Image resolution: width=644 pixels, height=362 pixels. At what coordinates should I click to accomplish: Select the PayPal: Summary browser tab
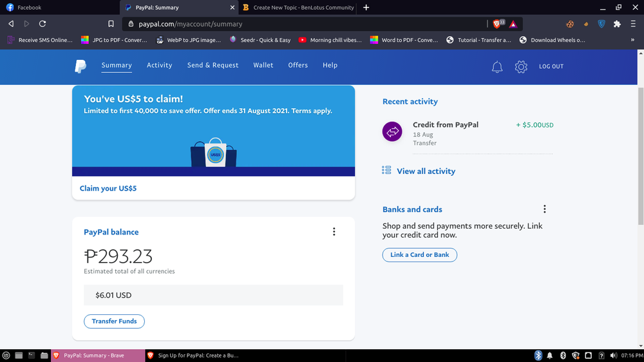(x=179, y=7)
